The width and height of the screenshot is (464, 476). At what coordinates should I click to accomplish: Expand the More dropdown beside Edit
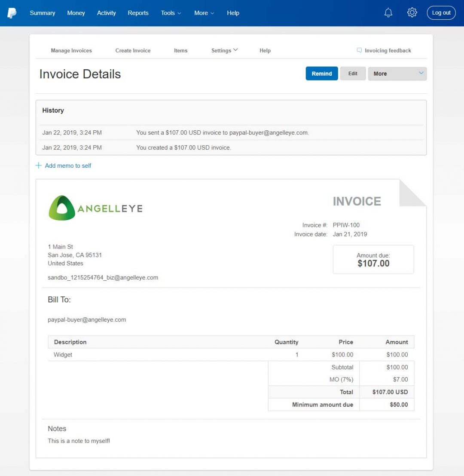(397, 74)
